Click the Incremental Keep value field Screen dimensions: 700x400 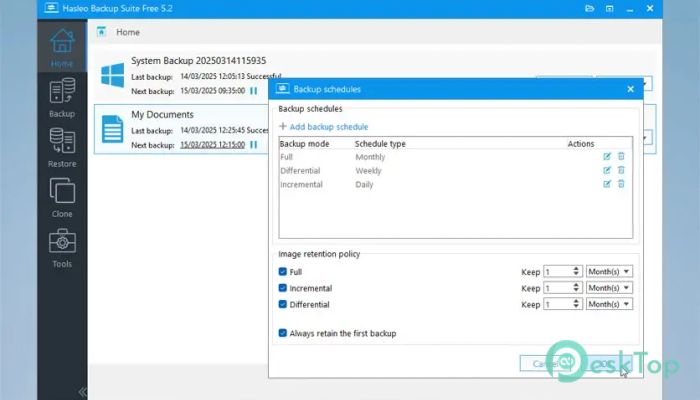click(558, 288)
